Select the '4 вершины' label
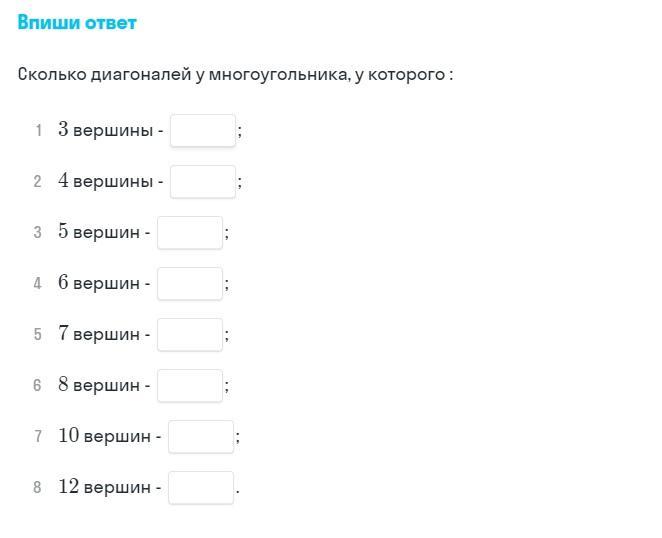This screenshot has height=538, width=662. (106, 181)
